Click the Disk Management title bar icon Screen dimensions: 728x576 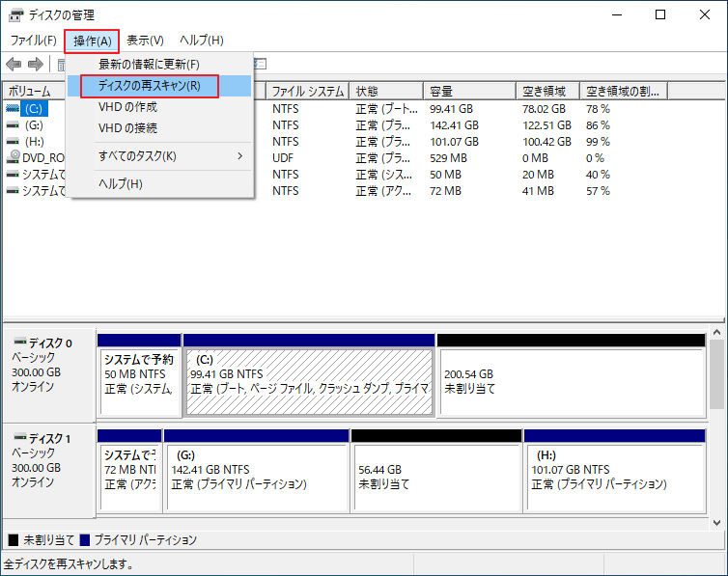15,14
